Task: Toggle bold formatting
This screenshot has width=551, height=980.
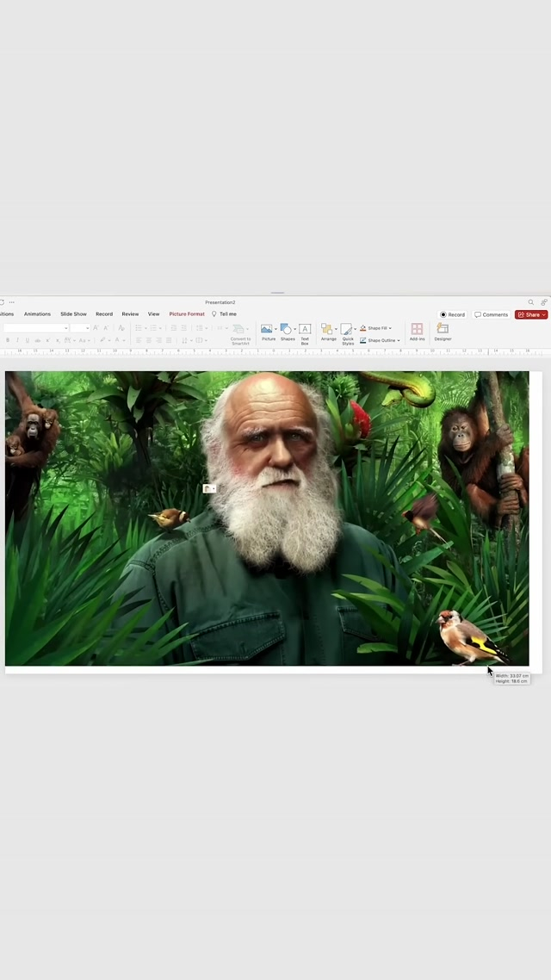Action: (7, 340)
